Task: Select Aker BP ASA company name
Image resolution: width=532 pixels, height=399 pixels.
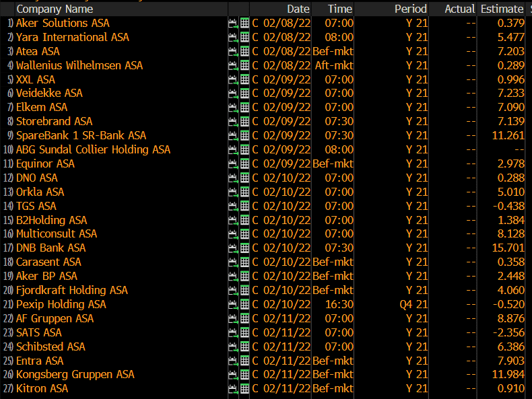Action: coord(47,277)
